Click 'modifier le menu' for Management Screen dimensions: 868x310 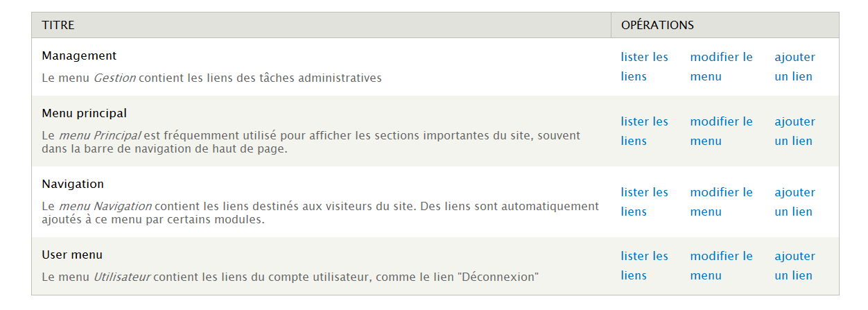click(x=721, y=58)
